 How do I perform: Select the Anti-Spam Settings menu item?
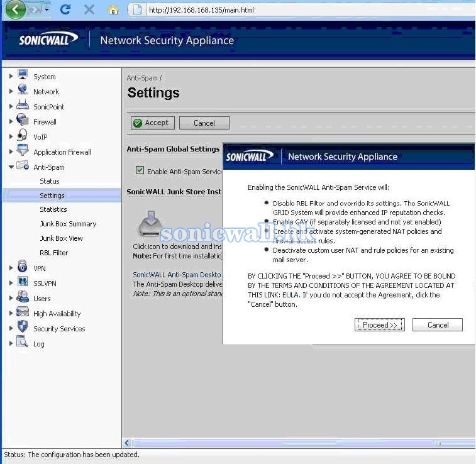pos(62,196)
